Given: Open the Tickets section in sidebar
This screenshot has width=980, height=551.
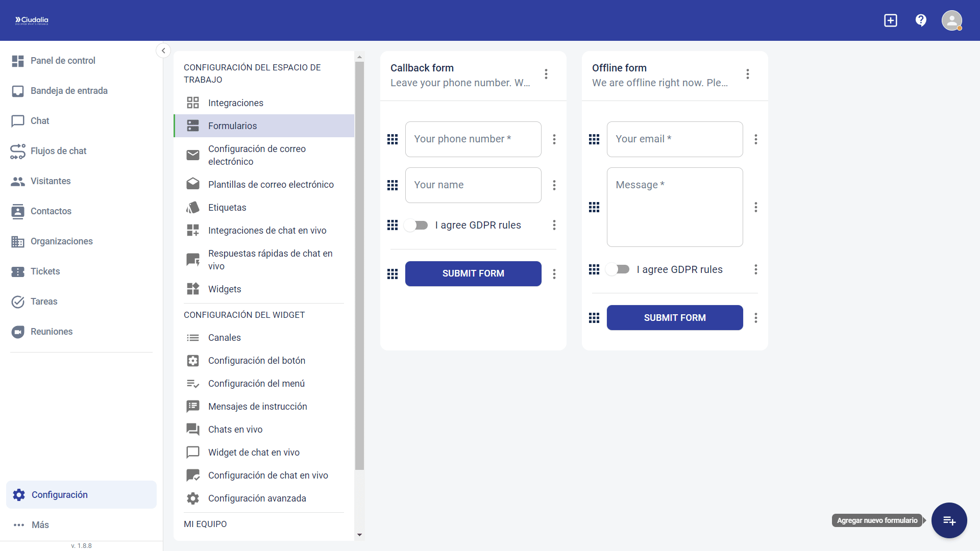Looking at the screenshot, I should click(45, 271).
